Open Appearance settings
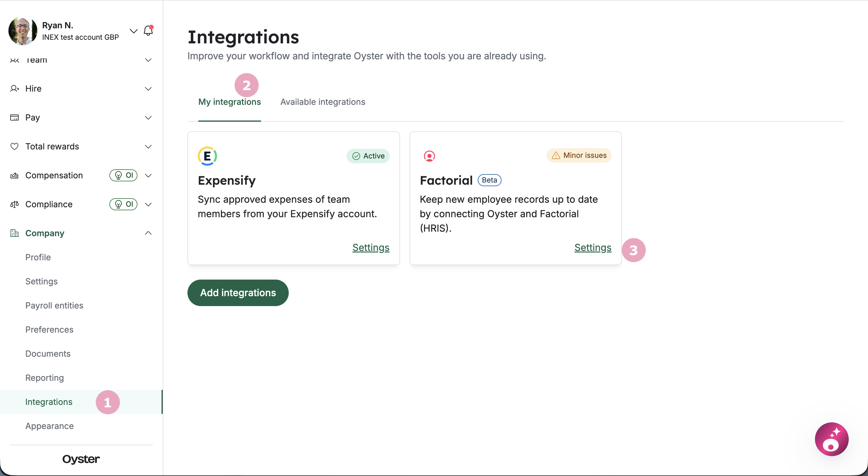The width and height of the screenshot is (868, 476). [49, 426]
